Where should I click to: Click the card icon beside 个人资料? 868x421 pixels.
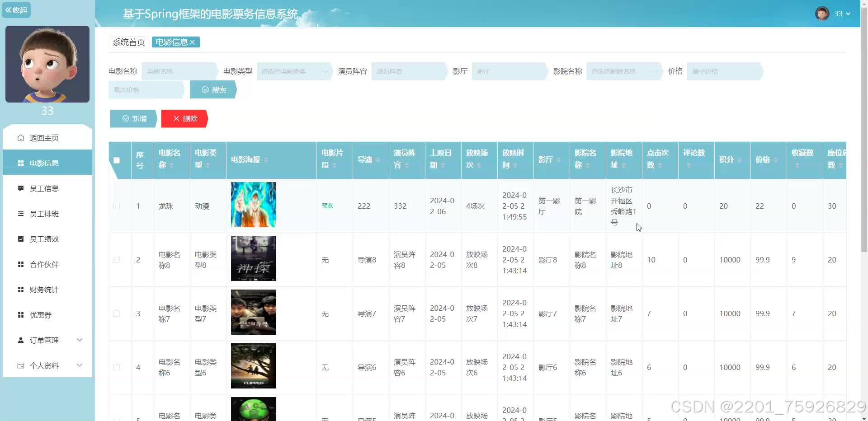[x=20, y=365]
